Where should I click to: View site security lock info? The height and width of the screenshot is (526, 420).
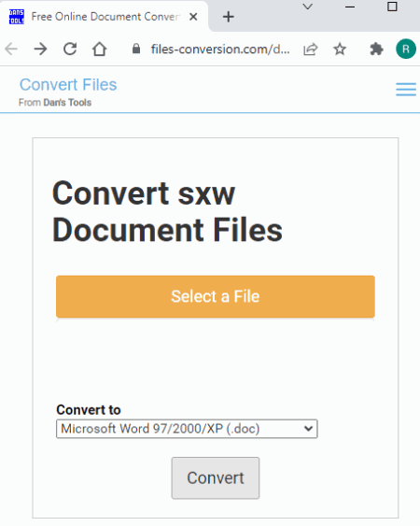(x=136, y=49)
